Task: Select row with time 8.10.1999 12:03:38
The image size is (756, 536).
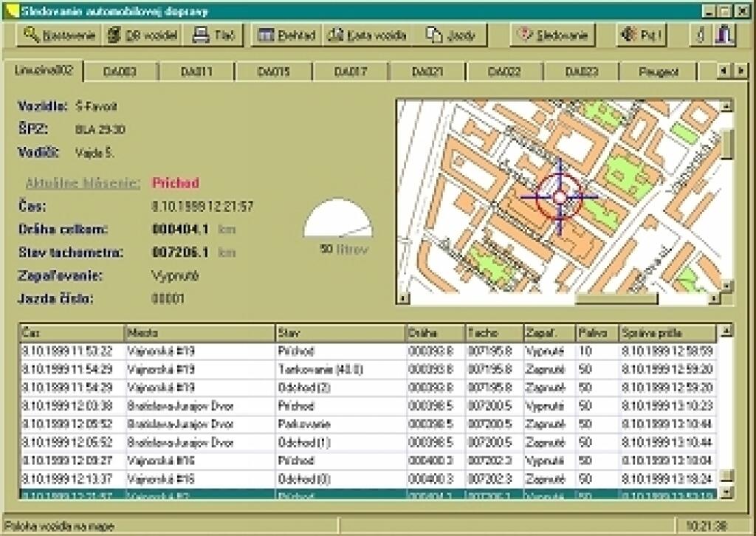Action: [368, 406]
